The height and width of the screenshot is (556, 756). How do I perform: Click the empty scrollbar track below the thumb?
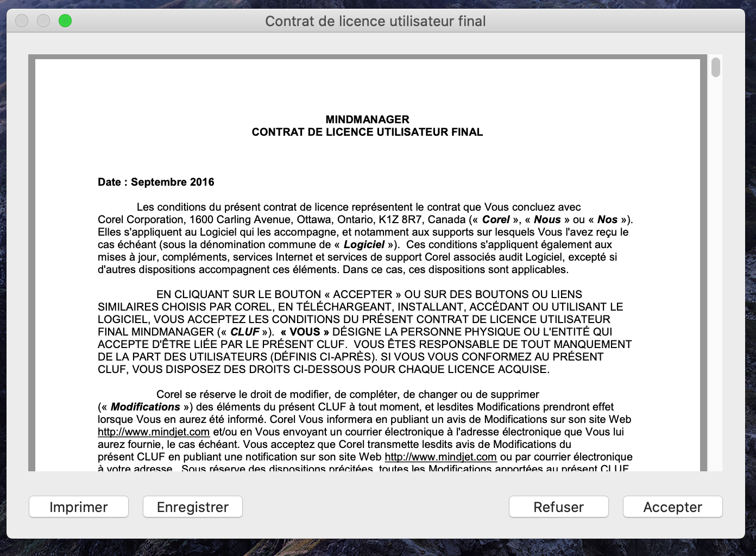pos(716,271)
